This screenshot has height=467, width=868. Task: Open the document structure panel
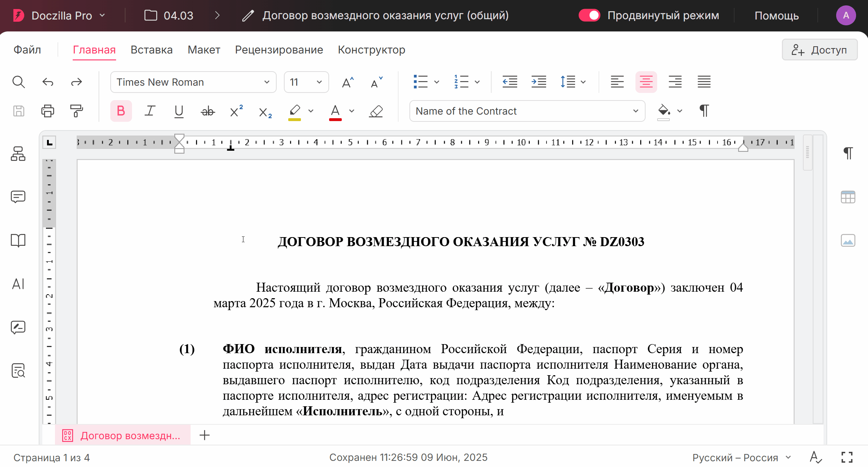point(18,154)
